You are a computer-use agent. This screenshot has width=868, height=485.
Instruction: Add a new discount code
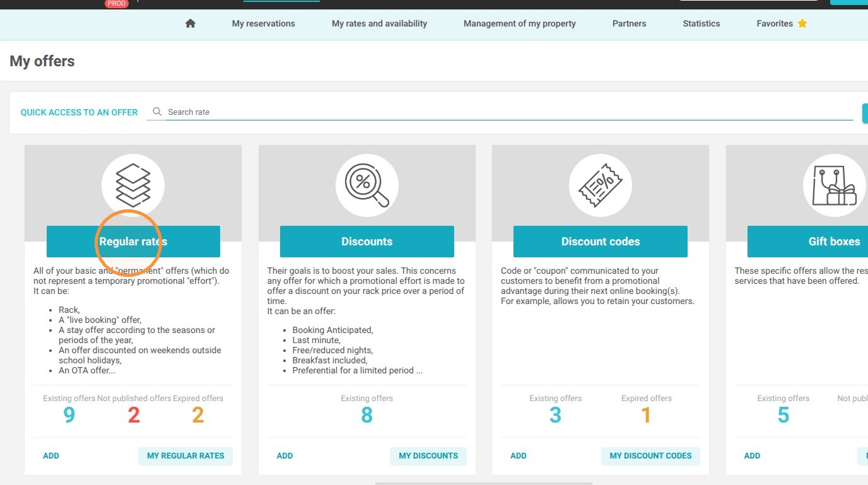[519, 456]
